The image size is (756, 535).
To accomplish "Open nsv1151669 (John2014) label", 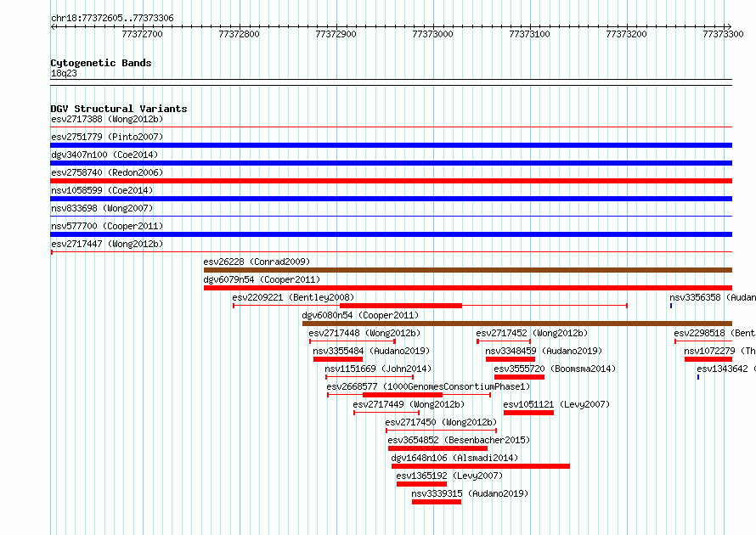I will click(x=378, y=369).
